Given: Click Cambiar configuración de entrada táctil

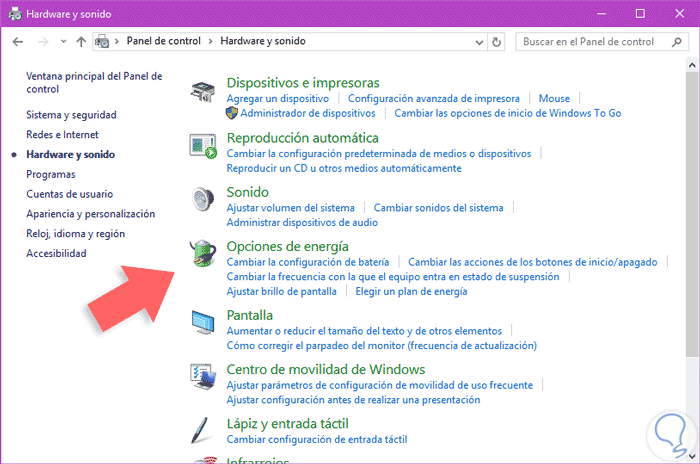Looking at the screenshot, I should (317, 439).
